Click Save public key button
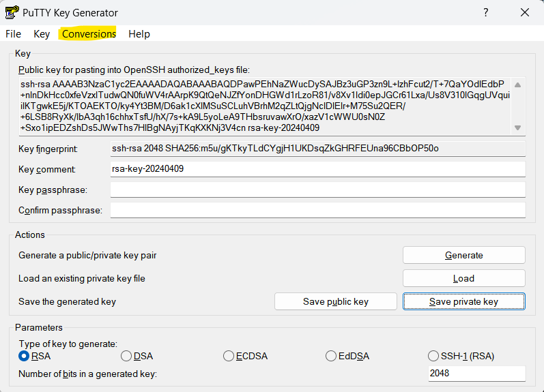544x392 pixels. coord(336,301)
